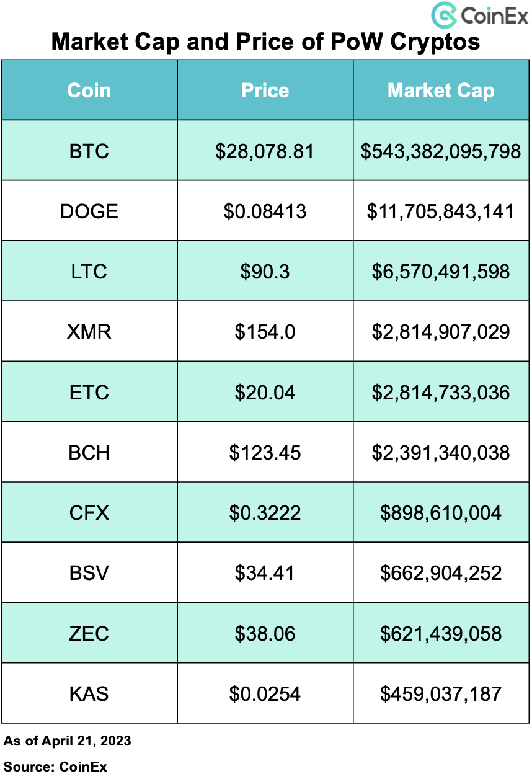The image size is (532, 774).
Task: Select the Price column header
Action: [265, 91]
